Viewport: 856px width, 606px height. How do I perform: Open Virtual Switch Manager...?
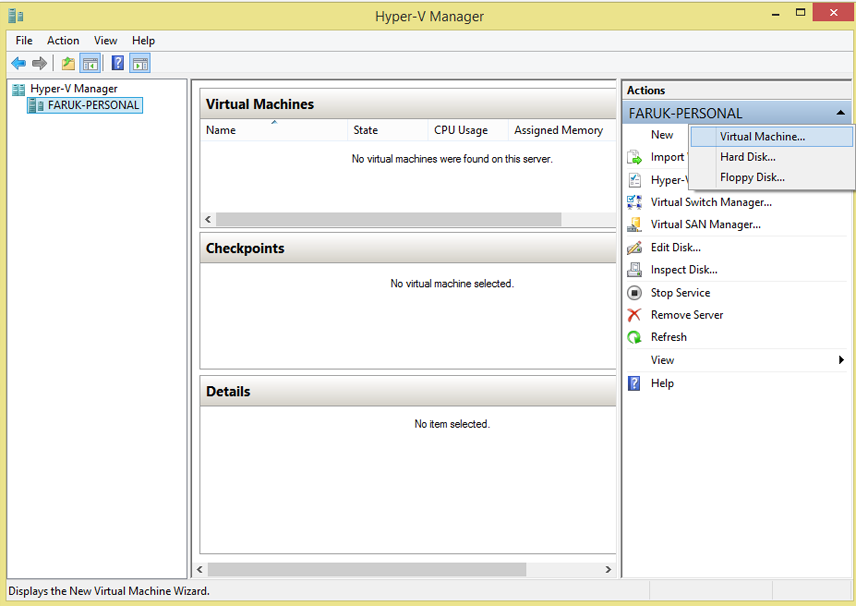click(711, 202)
